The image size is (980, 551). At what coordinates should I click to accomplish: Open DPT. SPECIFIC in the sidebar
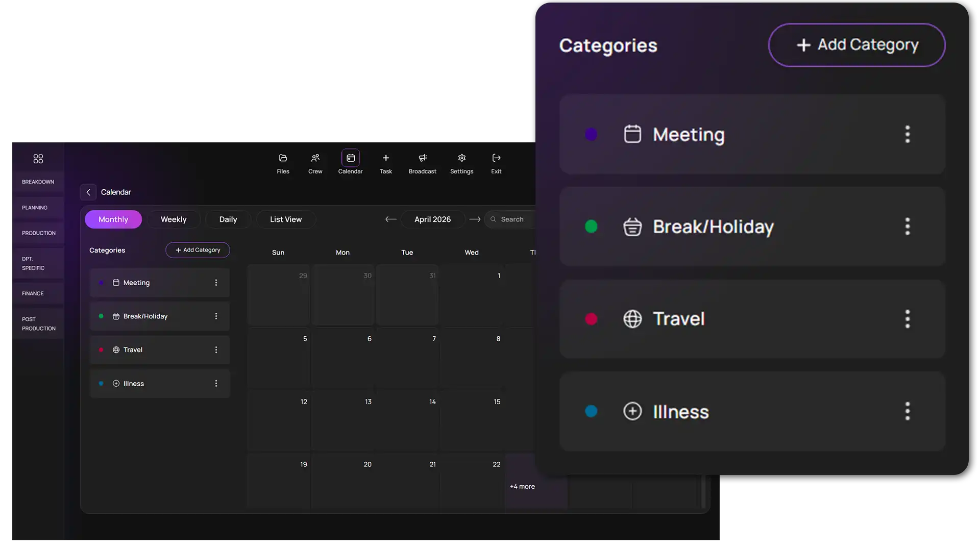pos(38,263)
